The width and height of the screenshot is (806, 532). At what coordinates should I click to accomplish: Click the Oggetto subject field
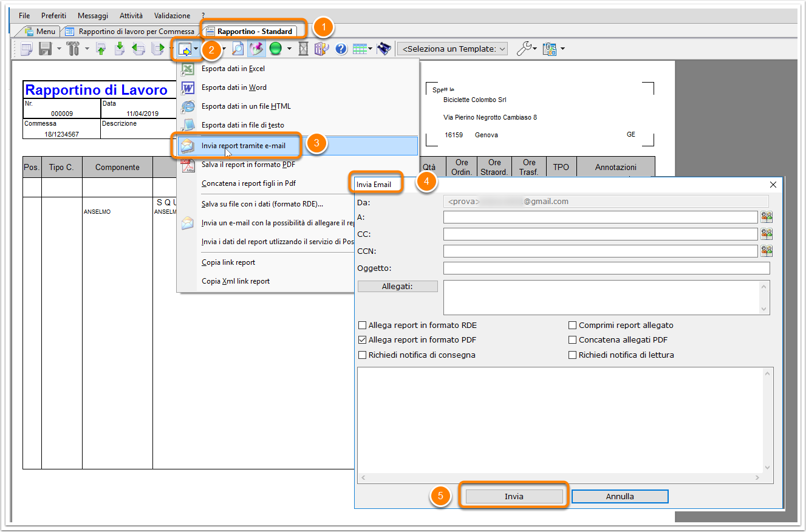click(607, 268)
